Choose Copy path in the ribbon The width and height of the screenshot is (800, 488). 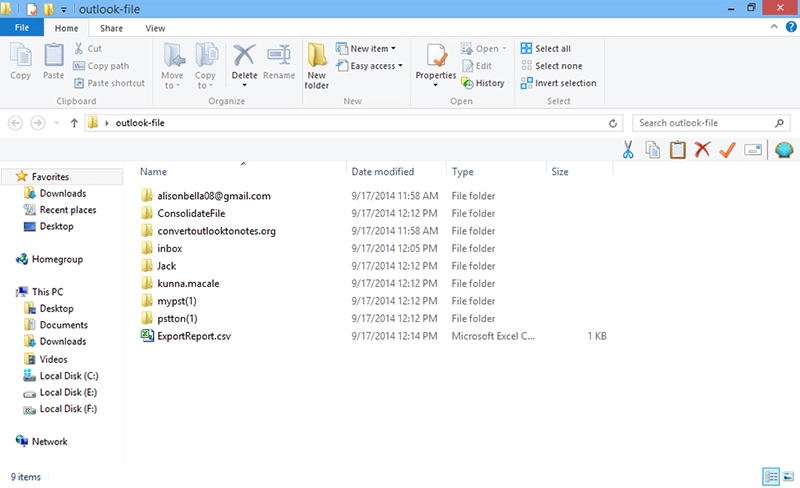pyautogui.click(x=101, y=66)
